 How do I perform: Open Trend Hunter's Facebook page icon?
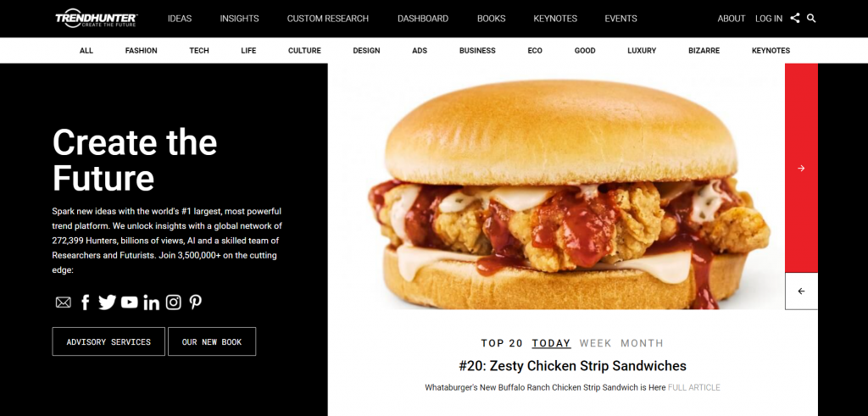click(x=86, y=302)
